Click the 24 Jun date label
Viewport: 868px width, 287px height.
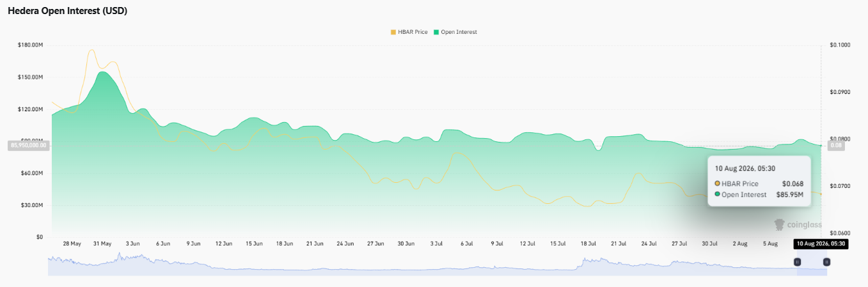tap(345, 244)
